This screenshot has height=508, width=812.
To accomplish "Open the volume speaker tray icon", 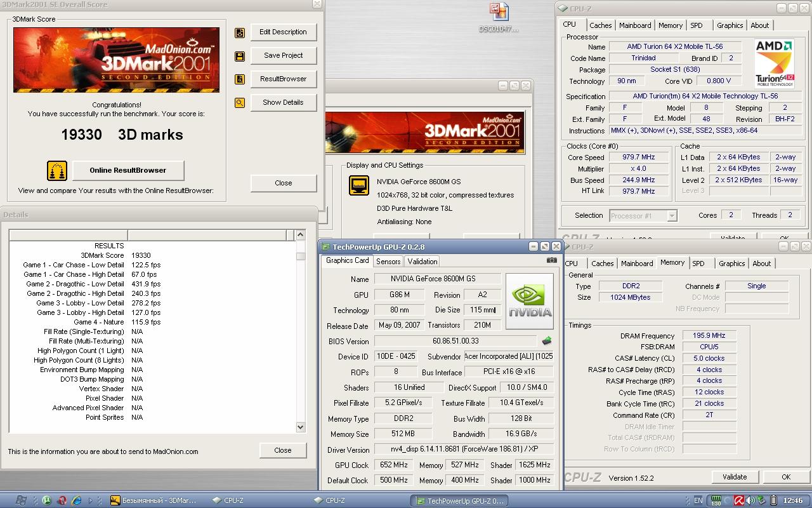I will 750,500.
